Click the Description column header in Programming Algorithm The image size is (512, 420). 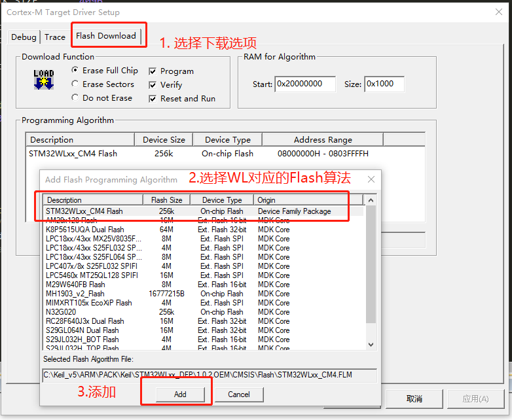80,140
